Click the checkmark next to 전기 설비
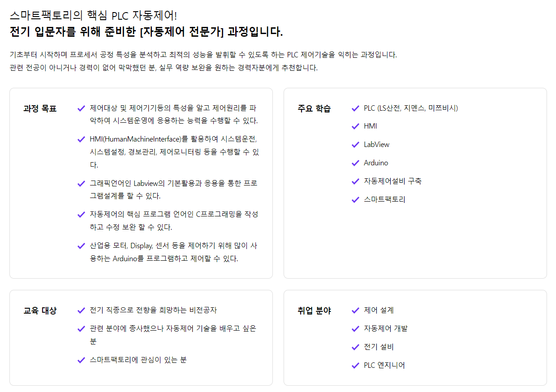The height and width of the screenshot is (392, 556). 355,347
